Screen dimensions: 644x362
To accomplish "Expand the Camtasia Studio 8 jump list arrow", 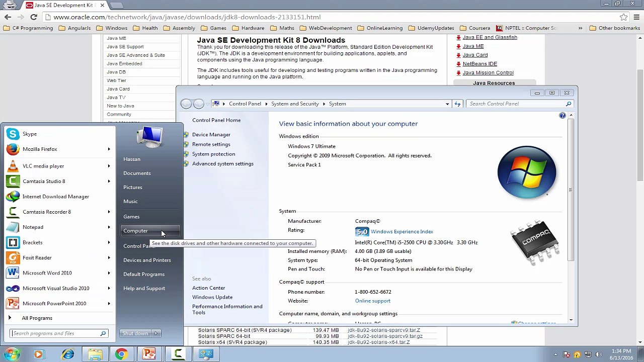I will coord(109,181).
